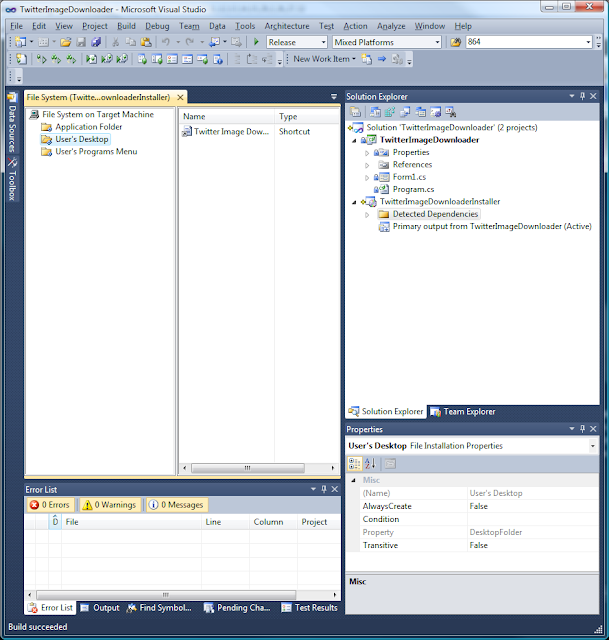Open the File Types Editor icon
609x640 pixels.
point(405,112)
